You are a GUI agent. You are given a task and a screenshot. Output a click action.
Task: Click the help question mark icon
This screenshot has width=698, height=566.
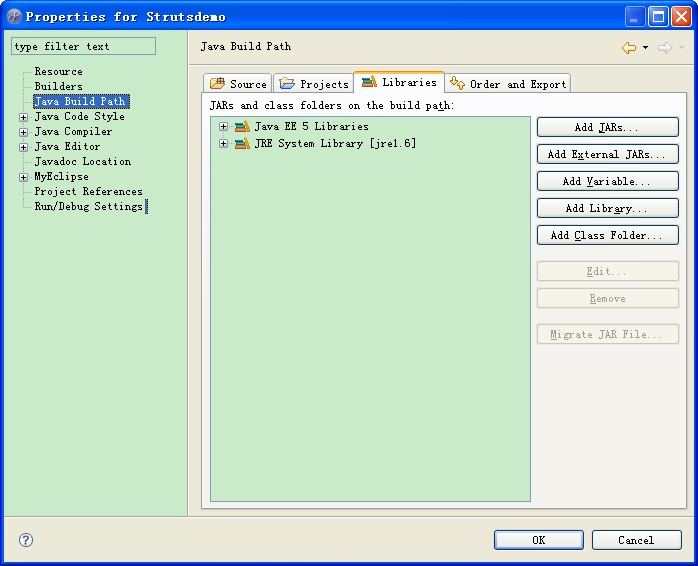tap(26, 540)
